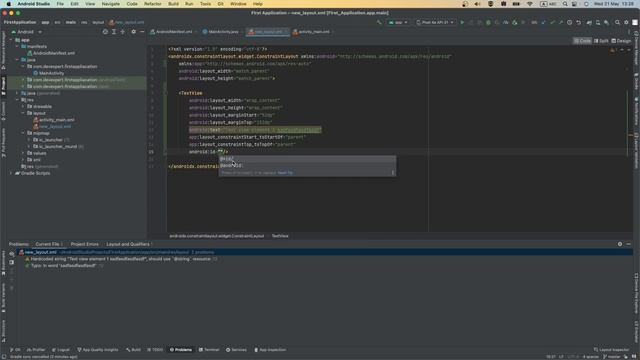Viewport: 640px width, 360px height.
Task: Open Layout and Qualifiers tab
Action: (128, 244)
